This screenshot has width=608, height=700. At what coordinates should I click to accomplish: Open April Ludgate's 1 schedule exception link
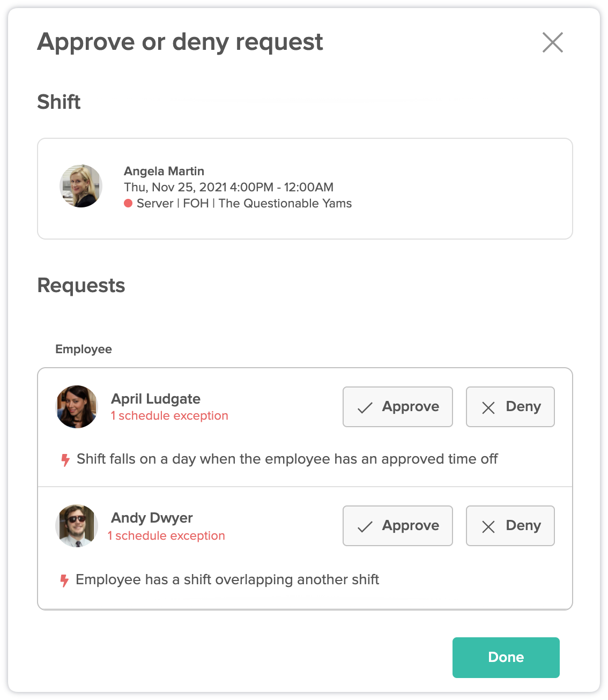pos(169,416)
